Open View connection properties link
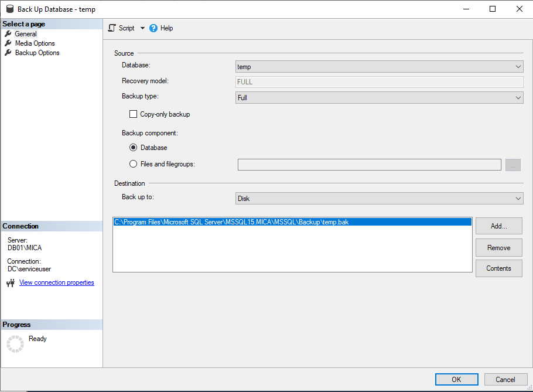The image size is (533, 392). point(56,282)
